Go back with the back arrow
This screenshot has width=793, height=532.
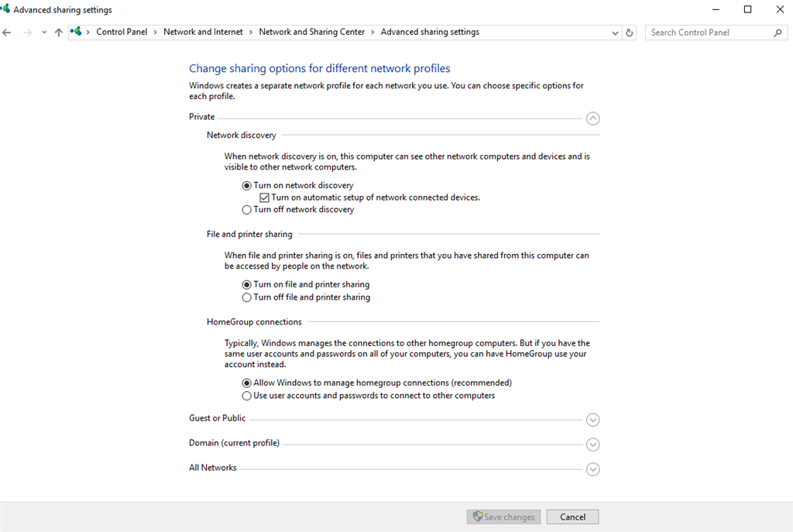pyautogui.click(x=6, y=33)
